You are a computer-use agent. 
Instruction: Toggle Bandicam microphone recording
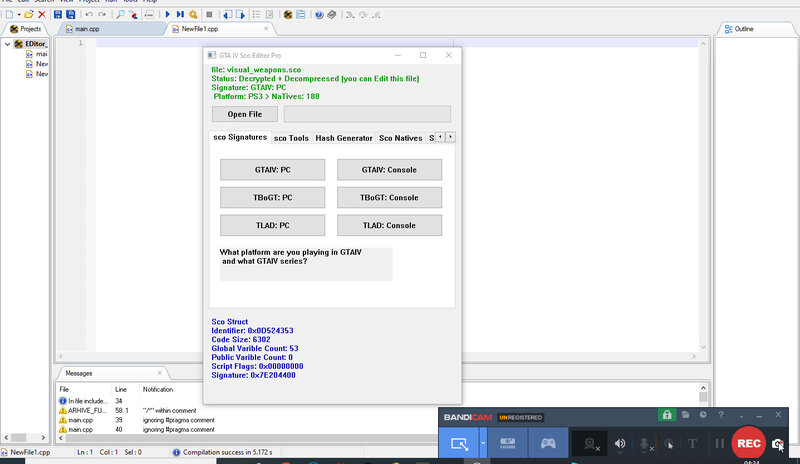(645, 444)
